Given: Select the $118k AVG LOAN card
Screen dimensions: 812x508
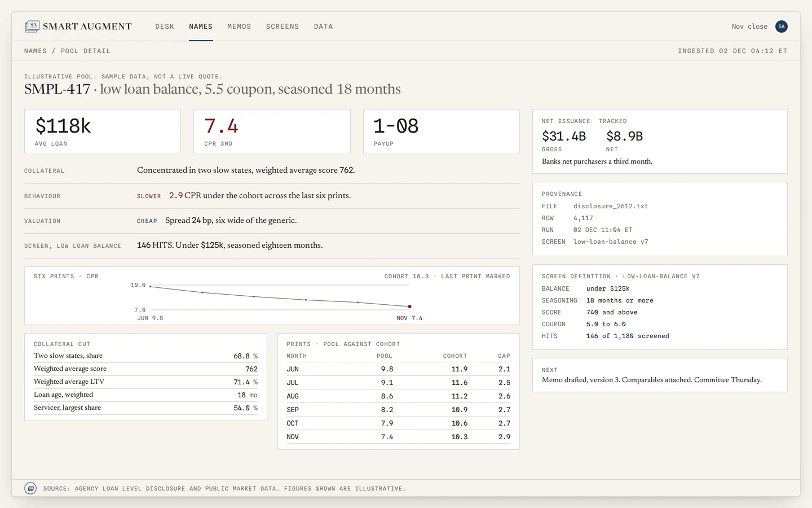Looking at the screenshot, I should pos(103,132).
